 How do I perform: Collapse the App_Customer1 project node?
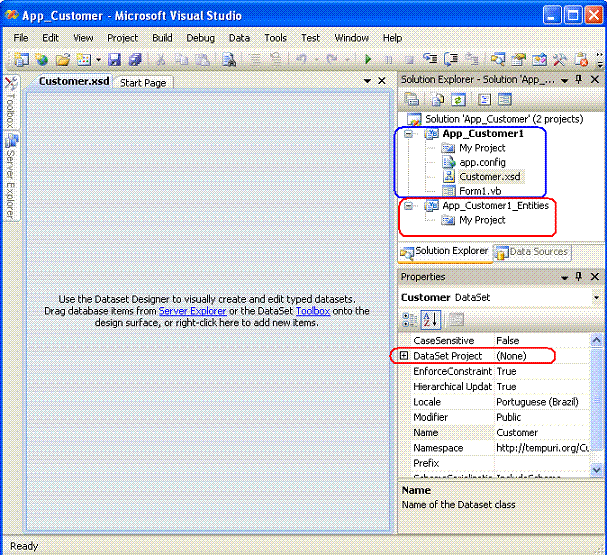click(408, 134)
